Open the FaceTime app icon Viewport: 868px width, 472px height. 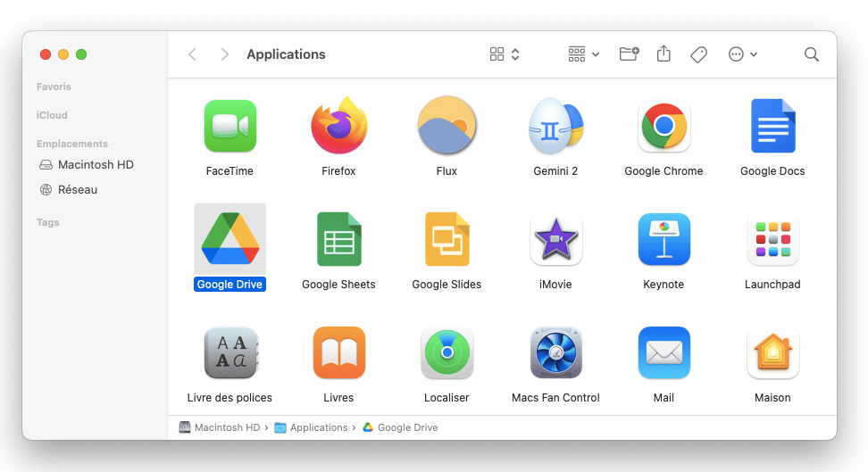point(230,126)
